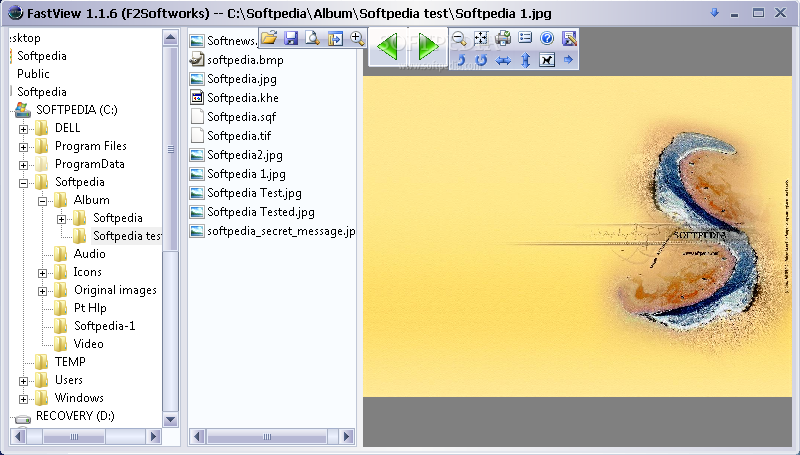Collapse the Softpedia folder under C:
800x455 pixels.
(23, 183)
